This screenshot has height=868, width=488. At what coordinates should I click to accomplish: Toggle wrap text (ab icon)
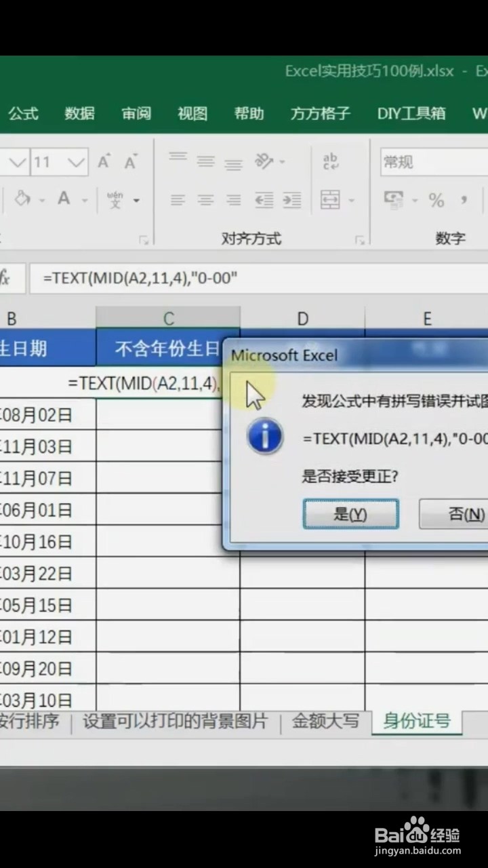331,162
